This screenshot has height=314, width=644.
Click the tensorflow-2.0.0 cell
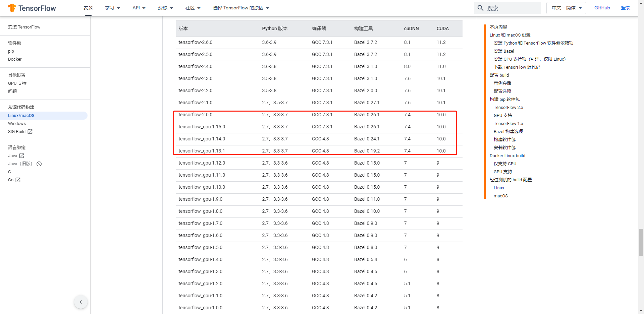(x=195, y=115)
